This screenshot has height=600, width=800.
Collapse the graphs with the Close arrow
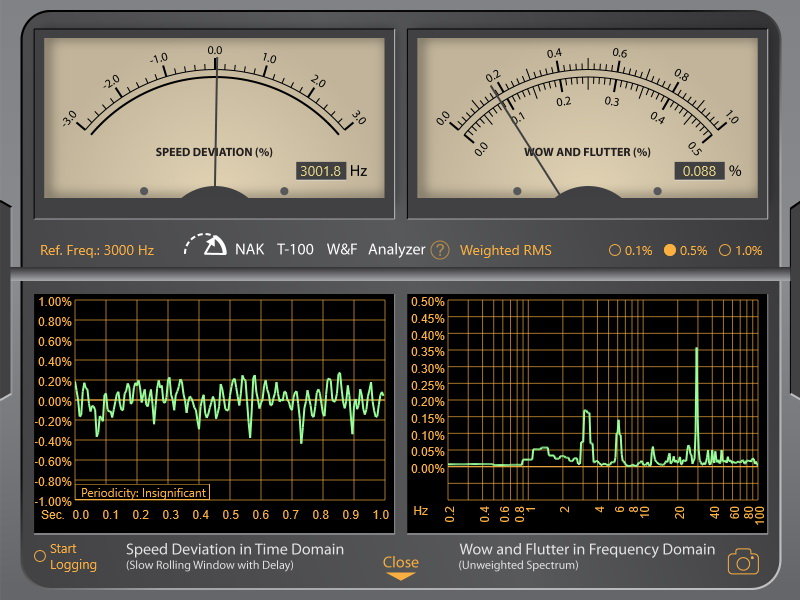coord(400,567)
